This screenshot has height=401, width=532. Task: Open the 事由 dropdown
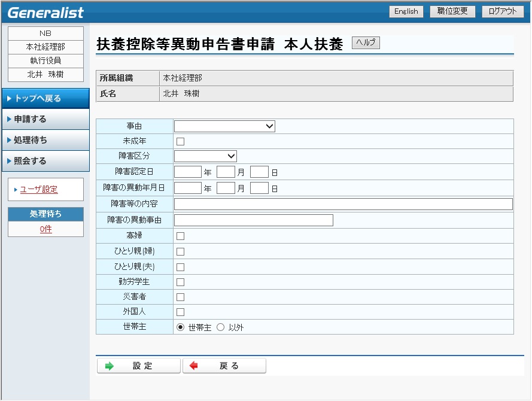pos(224,126)
